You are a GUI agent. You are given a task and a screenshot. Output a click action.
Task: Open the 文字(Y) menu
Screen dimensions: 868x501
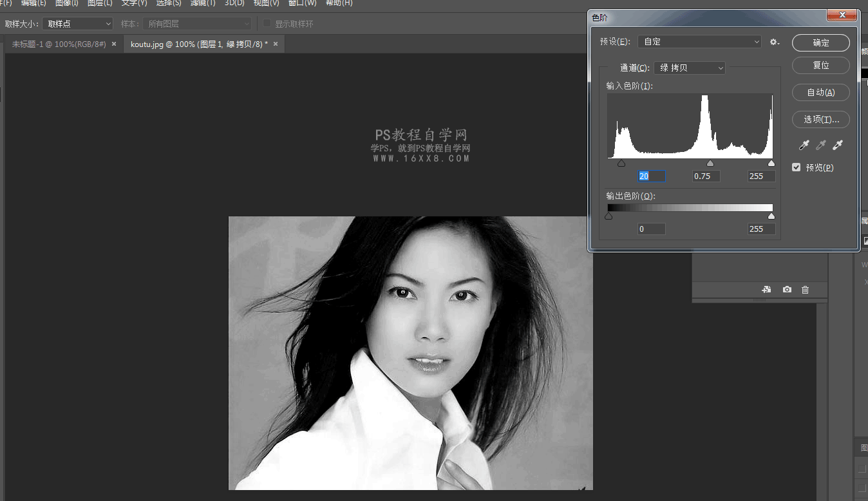pyautogui.click(x=134, y=3)
